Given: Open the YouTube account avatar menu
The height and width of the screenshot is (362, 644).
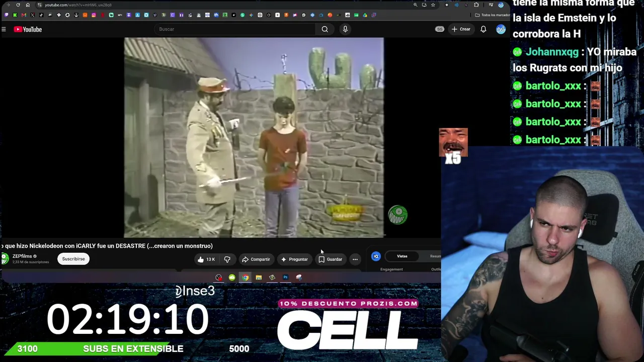Looking at the screenshot, I should point(501,29).
